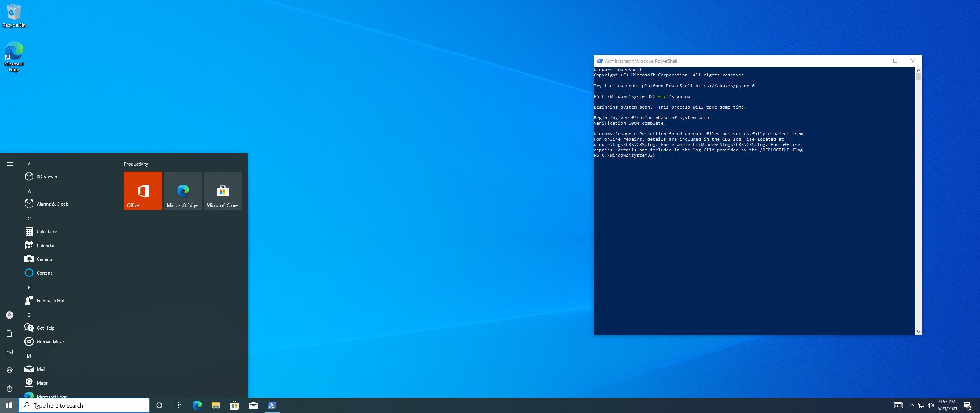This screenshot has width=980, height=413.
Task: Click the Office tile
Action: pos(143,191)
